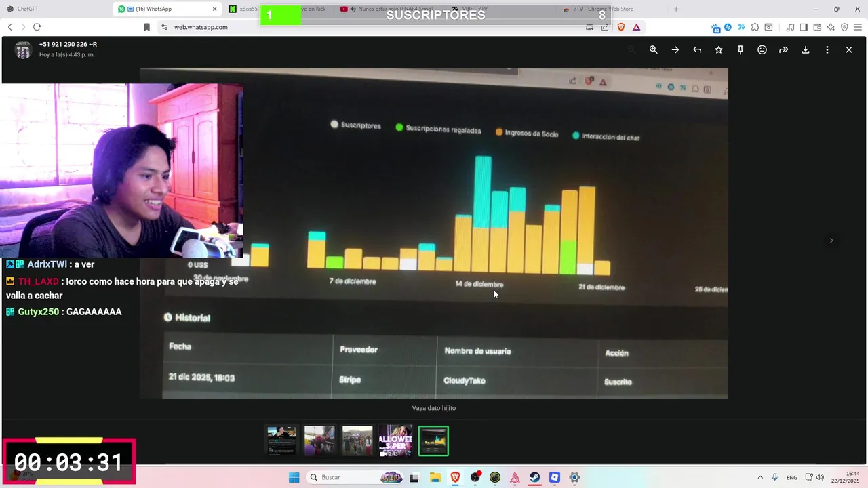React with the emoji smiley icon
Viewport: 868px width, 488px height.
tap(762, 49)
